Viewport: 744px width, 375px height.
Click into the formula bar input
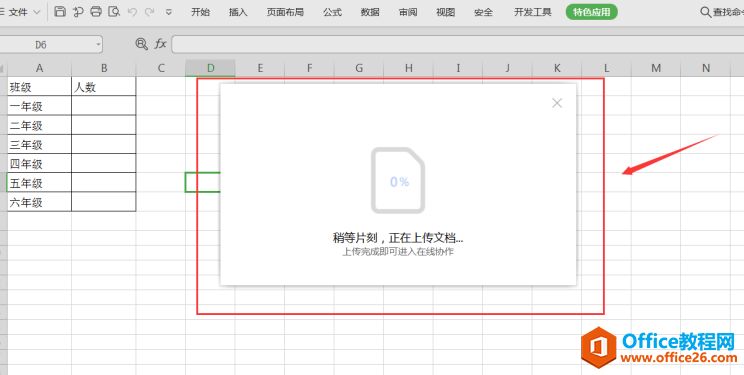[x=457, y=45]
